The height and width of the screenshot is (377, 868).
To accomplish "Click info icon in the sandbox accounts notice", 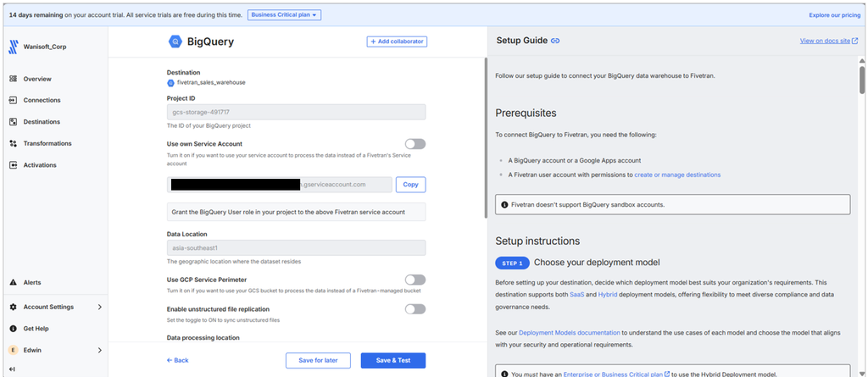I will [x=504, y=204].
